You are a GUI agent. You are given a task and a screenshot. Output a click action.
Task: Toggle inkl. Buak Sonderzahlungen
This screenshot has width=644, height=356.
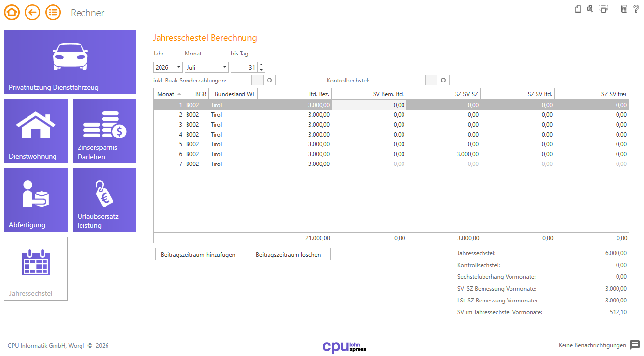click(264, 80)
